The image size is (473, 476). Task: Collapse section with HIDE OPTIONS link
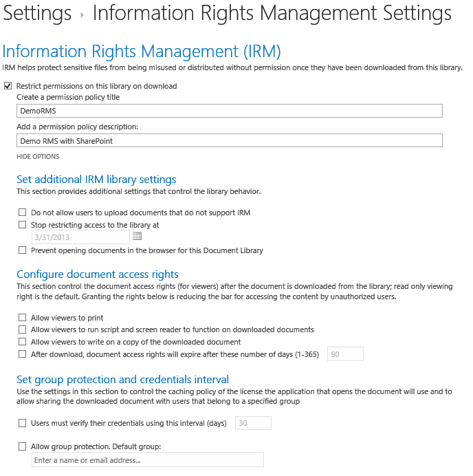[38, 157]
